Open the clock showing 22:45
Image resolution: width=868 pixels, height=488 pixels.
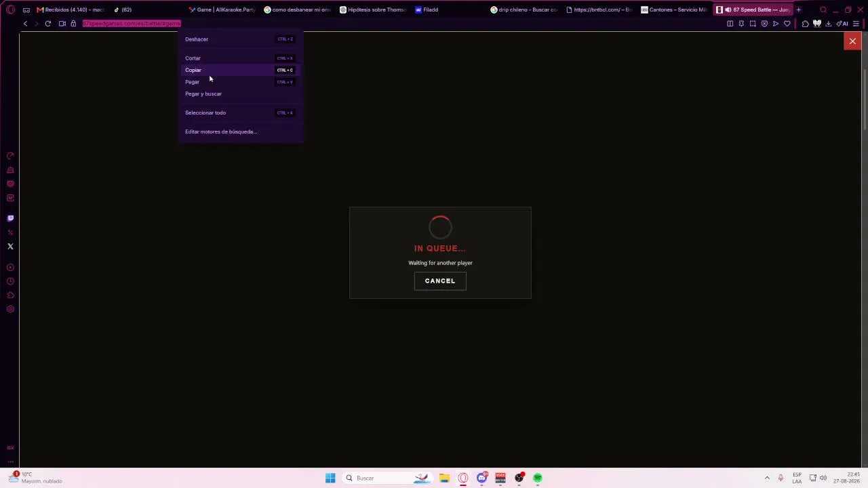tap(847, 478)
